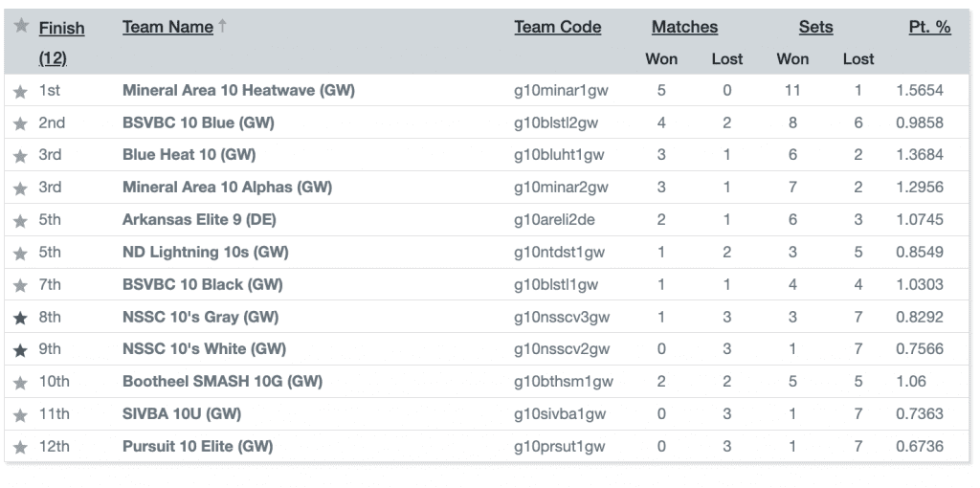
Task: Sort table by Finish column
Action: pyautogui.click(x=61, y=28)
